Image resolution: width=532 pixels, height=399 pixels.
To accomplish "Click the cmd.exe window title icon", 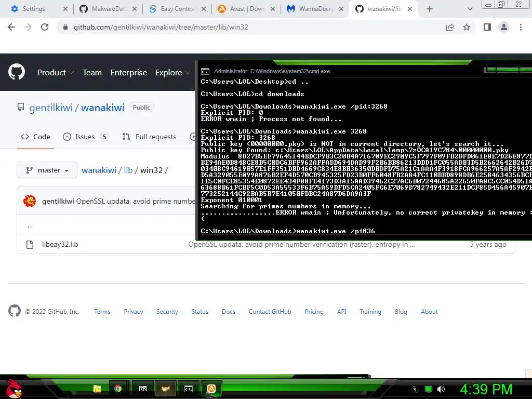I will (205, 71).
